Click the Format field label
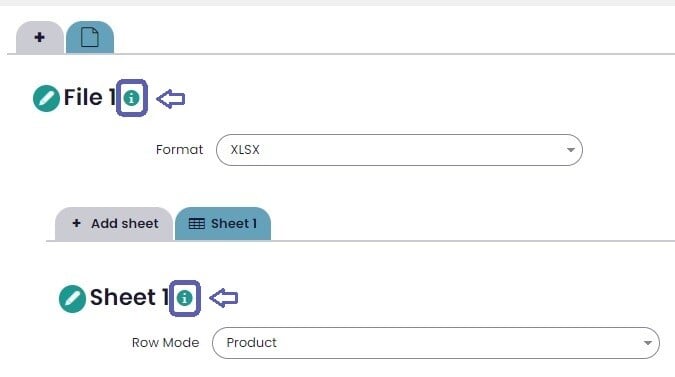The width and height of the screenshot is (675, 377). [x=179, y=150]
